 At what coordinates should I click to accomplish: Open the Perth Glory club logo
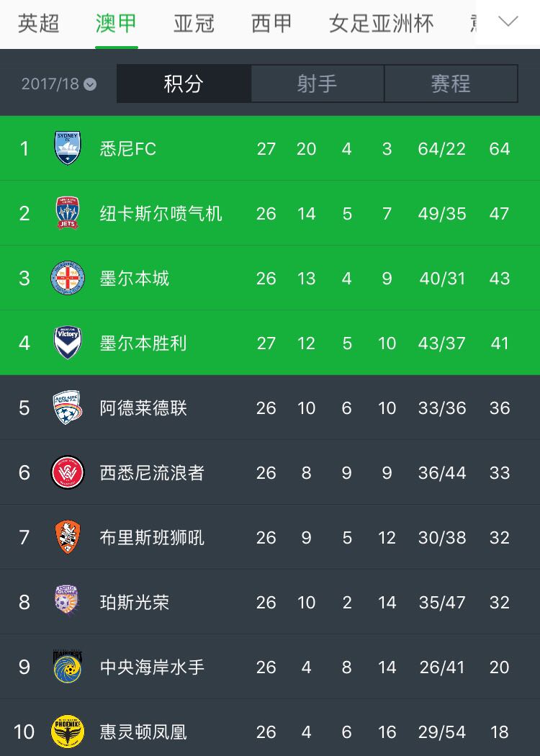(68, 602)
